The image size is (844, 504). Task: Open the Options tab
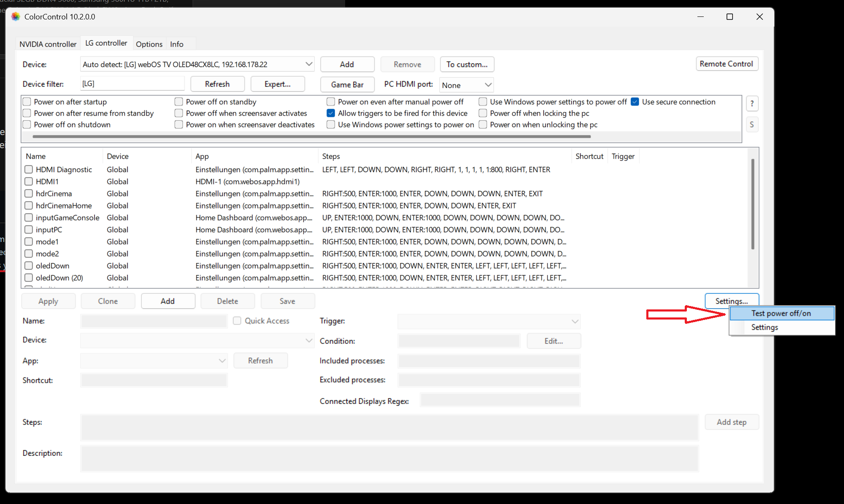[149, 44]
